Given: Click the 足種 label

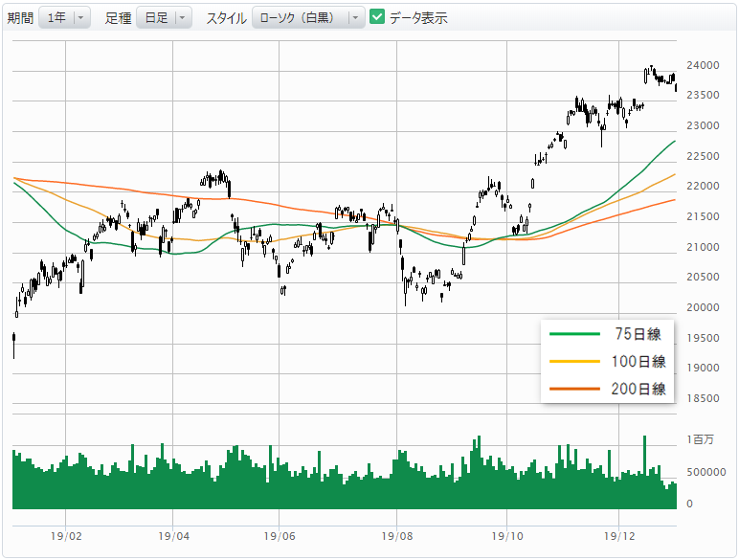Looking at the screenshot, I should click(x=118, y=18).
